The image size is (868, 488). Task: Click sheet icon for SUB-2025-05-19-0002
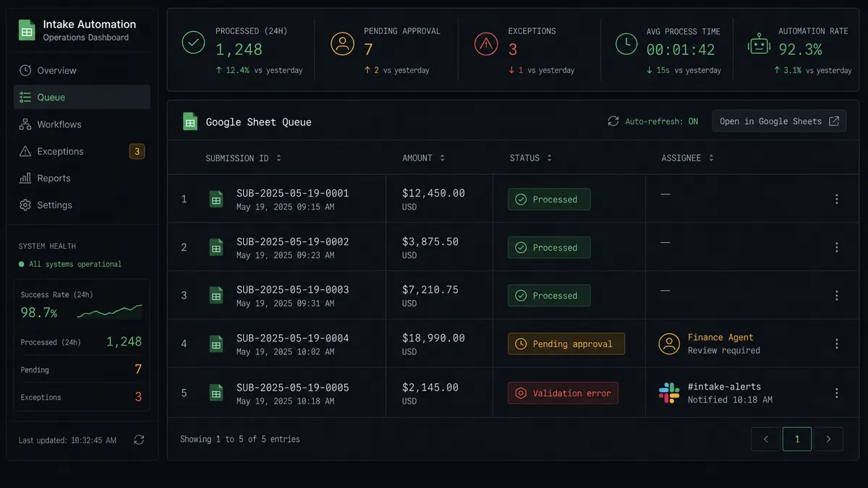pos(216,247)
